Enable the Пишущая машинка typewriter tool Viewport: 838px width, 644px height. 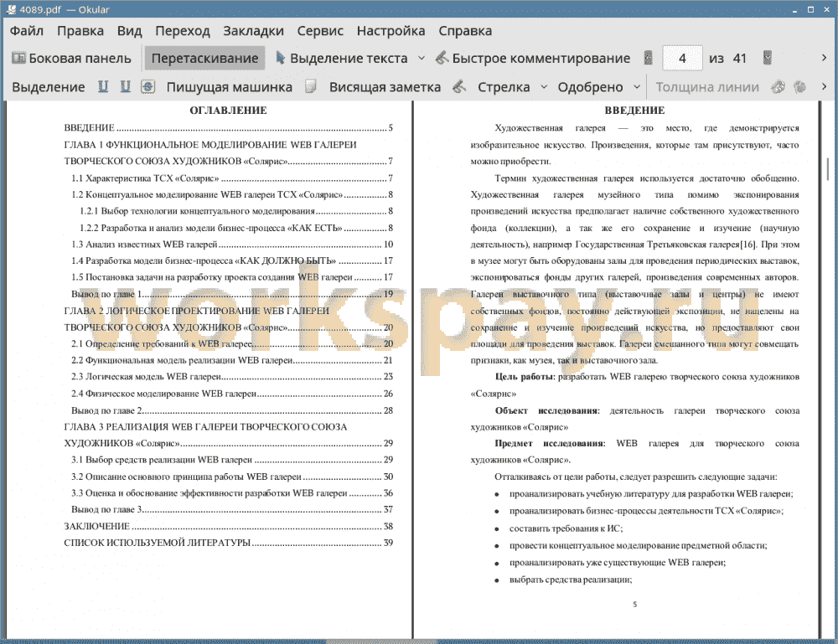[x=230, y=87]
